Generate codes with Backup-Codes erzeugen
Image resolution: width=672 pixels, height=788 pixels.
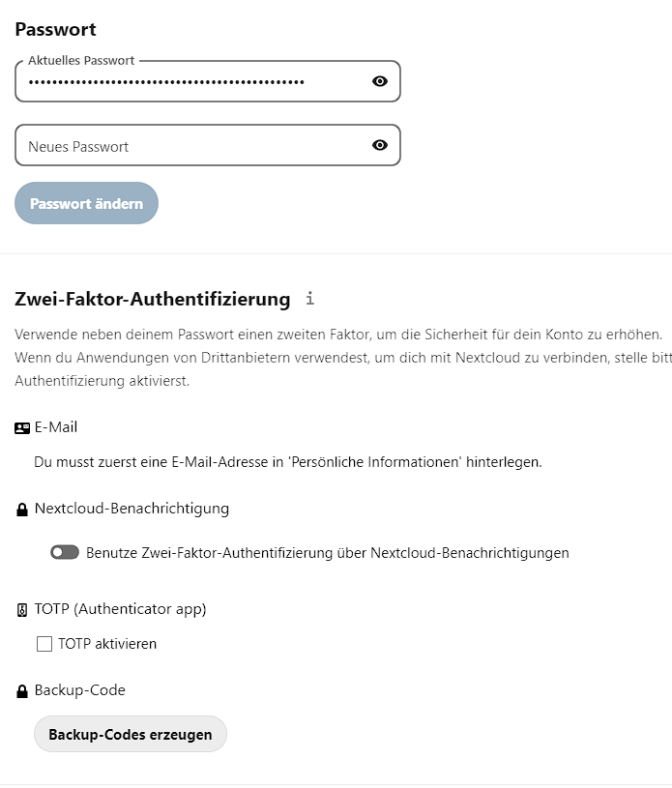coord(131,734)
